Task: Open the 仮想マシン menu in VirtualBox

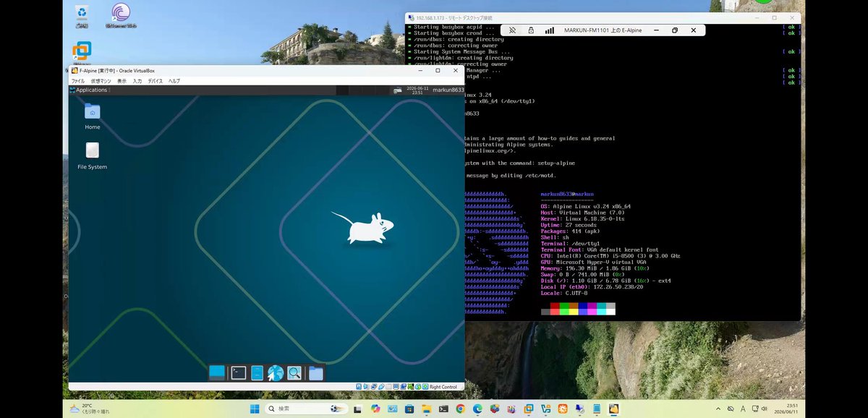Action: pos(101,81)
